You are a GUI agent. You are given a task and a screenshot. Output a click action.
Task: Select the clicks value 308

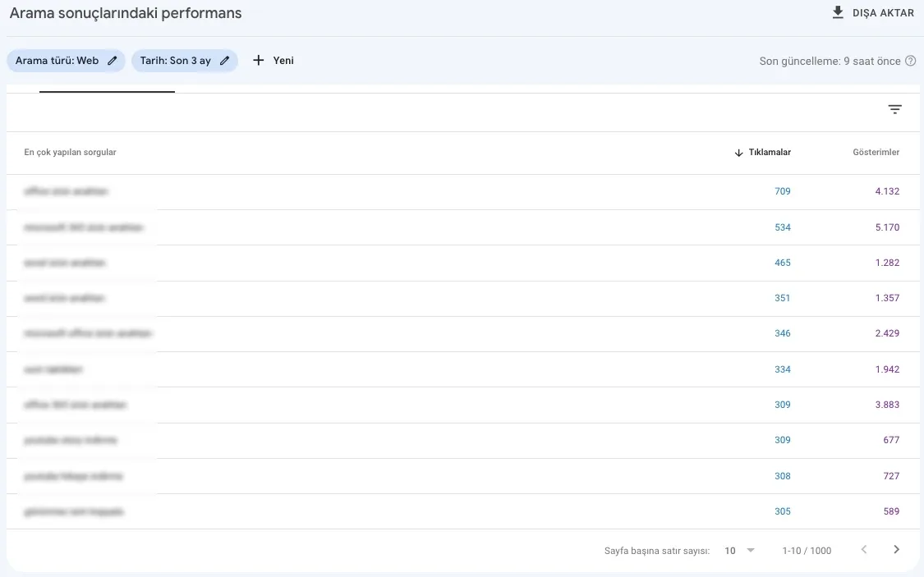point(783,476)
